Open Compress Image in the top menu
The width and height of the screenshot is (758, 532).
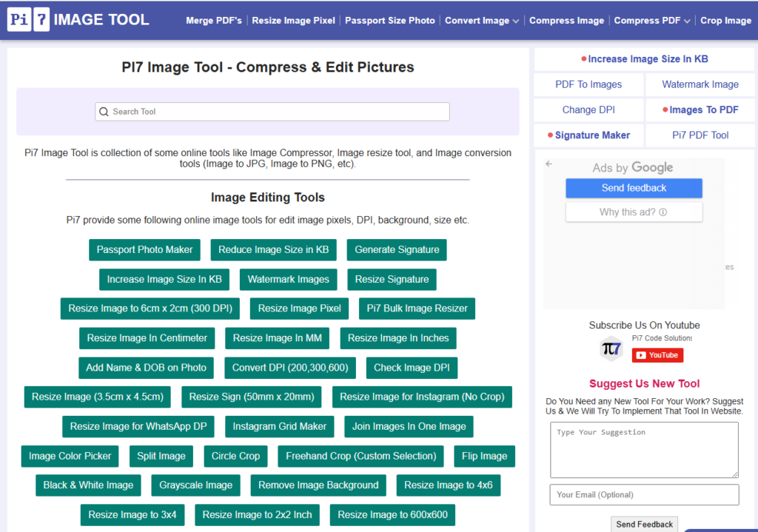pos(566,20)
